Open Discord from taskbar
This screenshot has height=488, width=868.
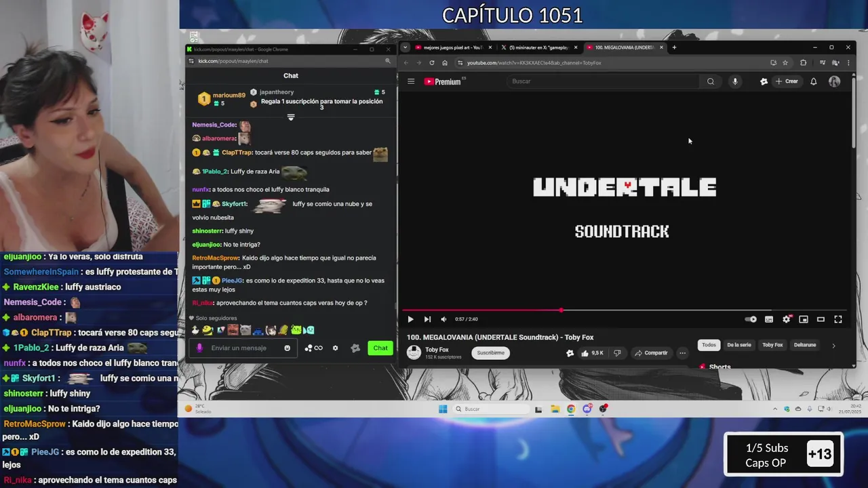[x=587, y=409]
